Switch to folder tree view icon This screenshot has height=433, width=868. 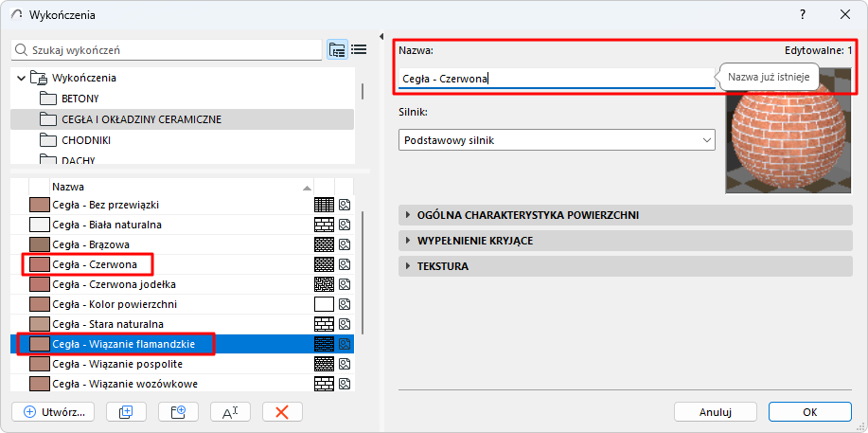pos(337,49)
